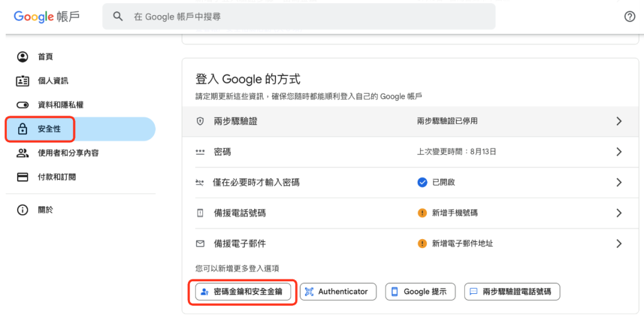Click the 使用者和分享內容 people icon
The image size is (644, 321).
[22, 154]
